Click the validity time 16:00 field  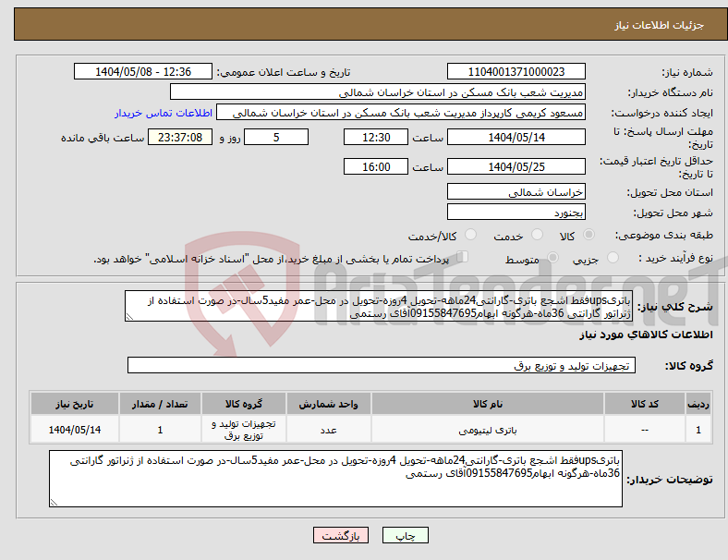tap(376, 166)
